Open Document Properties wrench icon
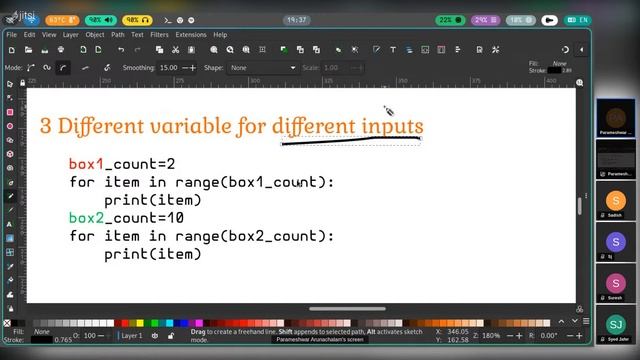This screenshot has height=360, width=640. (496, 50)
